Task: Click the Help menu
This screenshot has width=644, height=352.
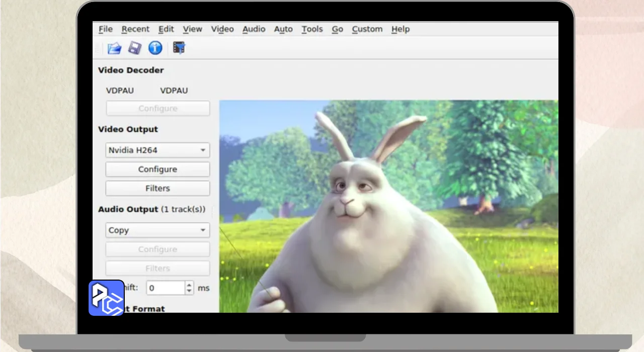Action: coord(400,29)
